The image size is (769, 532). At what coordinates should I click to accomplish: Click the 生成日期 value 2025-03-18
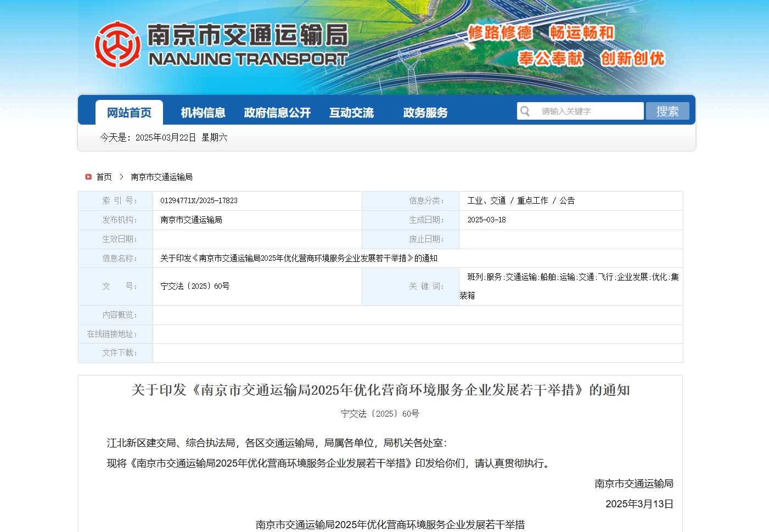[486, 220]
